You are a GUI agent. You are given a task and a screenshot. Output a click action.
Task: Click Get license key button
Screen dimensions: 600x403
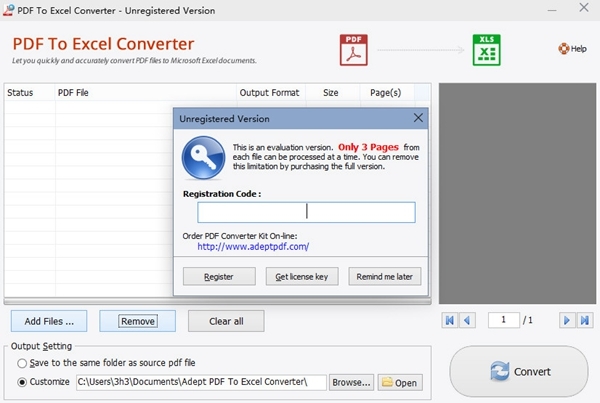click(302, 276)
